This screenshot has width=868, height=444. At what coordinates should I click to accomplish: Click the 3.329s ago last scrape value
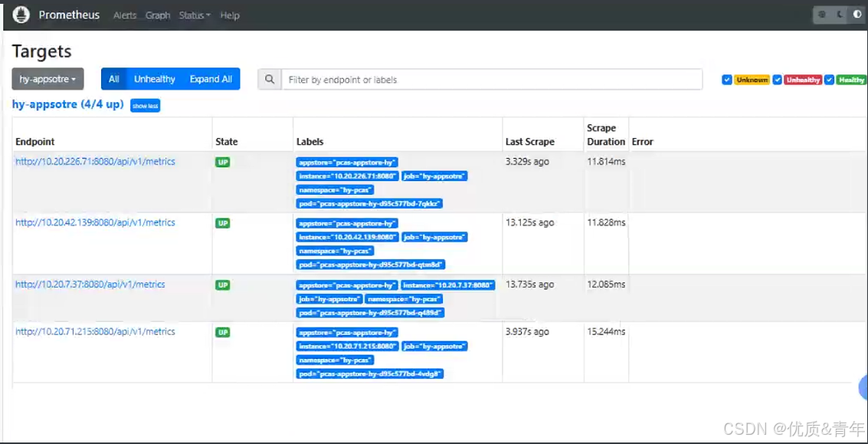point(527,162)
